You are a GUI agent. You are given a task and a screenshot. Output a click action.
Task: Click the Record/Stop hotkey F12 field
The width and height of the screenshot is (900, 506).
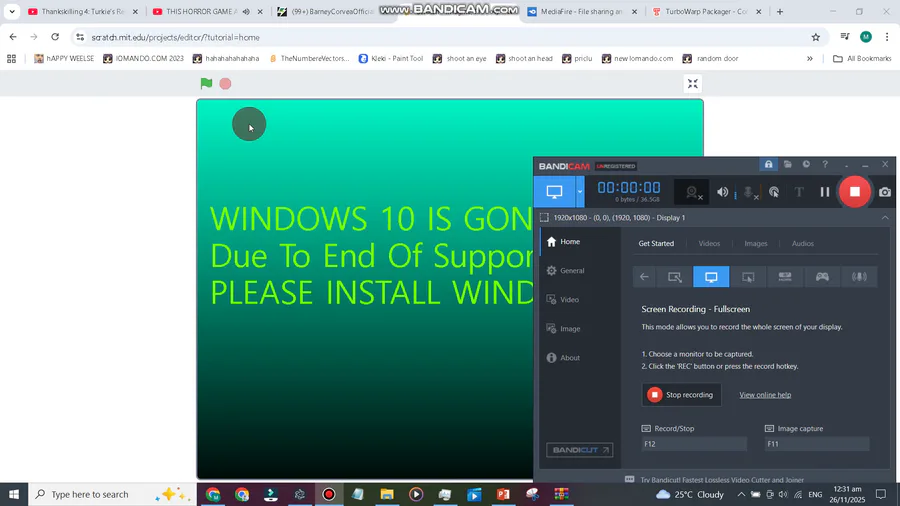point(694,443)
